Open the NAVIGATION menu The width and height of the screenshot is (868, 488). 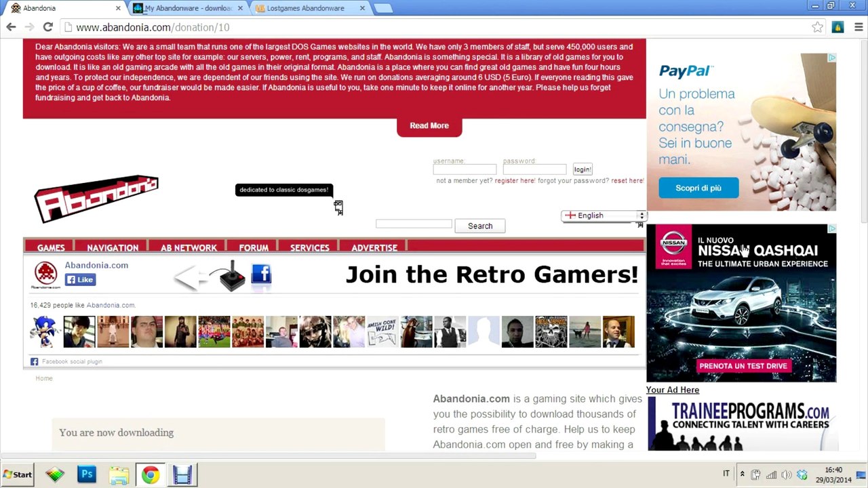tap(113, 248)
